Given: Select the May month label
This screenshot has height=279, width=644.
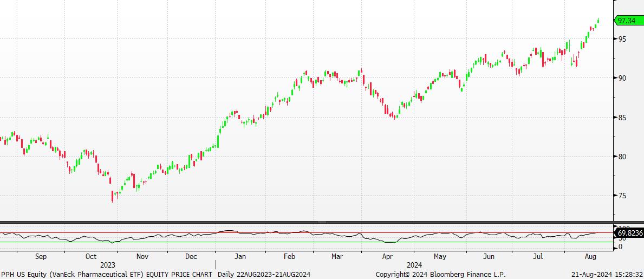Looking at the screenshot, I should 439,257.
